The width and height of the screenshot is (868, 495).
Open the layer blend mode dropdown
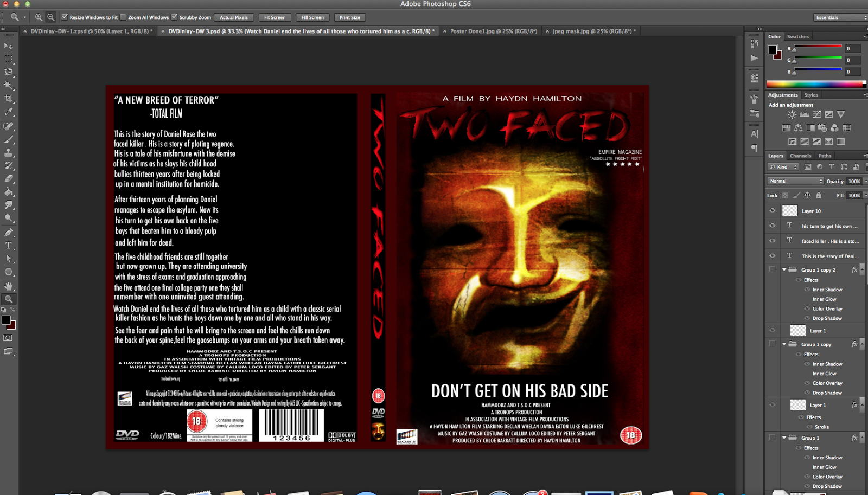click(x=795, y=181)
